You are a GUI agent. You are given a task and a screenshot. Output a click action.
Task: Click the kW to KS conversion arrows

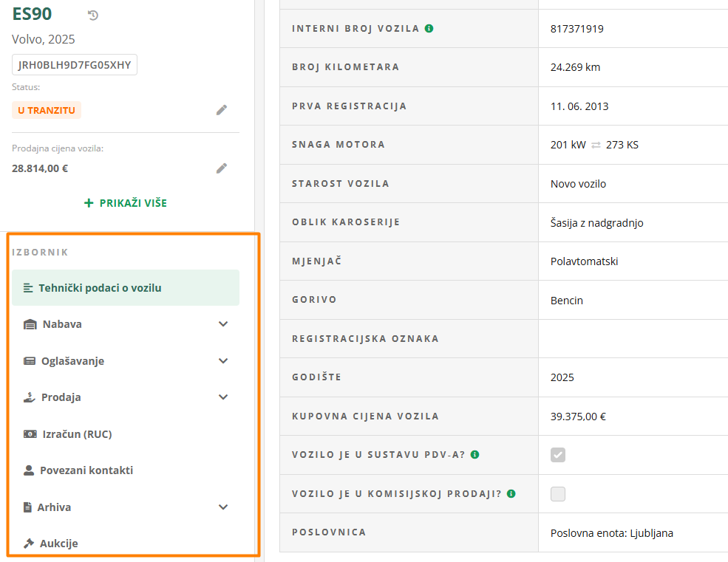[x=596, y=145]
